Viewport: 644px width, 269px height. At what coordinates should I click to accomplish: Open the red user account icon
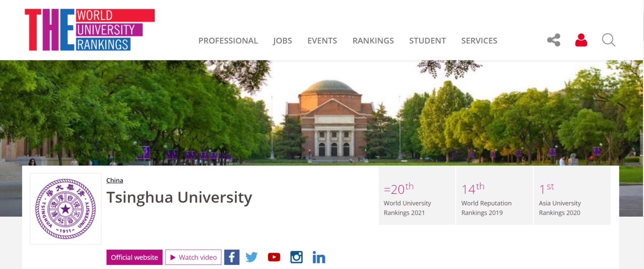581,40
